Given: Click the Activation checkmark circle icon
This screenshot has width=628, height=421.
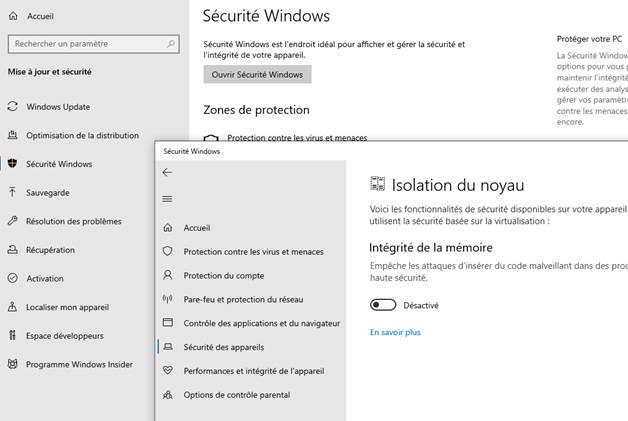Looking at the screenshot, I should tap(13, 279).
